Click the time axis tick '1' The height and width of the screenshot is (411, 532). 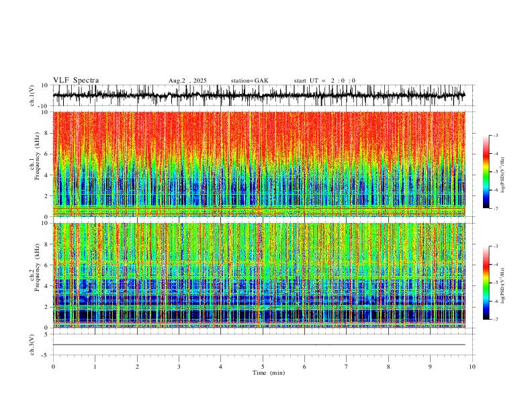click(x=95, y=367)
